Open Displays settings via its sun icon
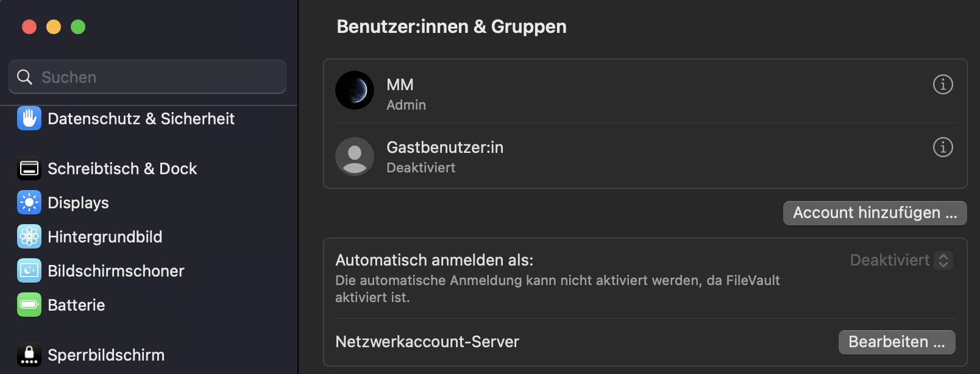 pyautogui.click(x=29, y=203)
